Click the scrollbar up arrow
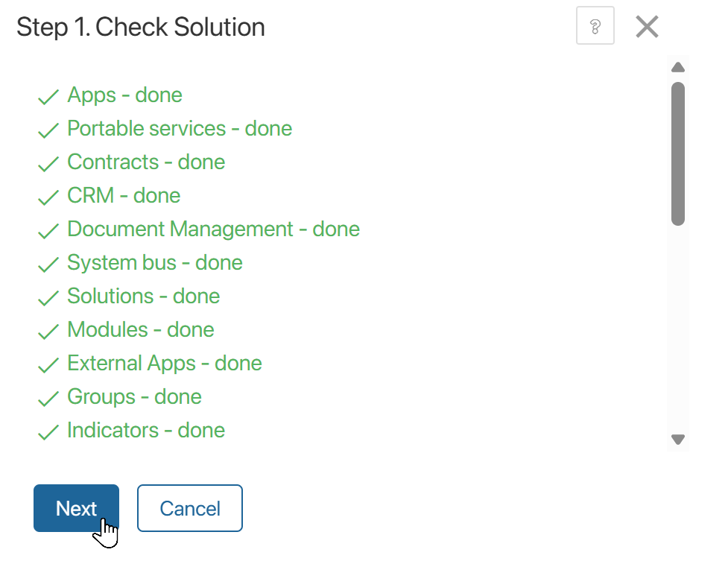Screen dimensions: 728x570 (x=678, y=67)
